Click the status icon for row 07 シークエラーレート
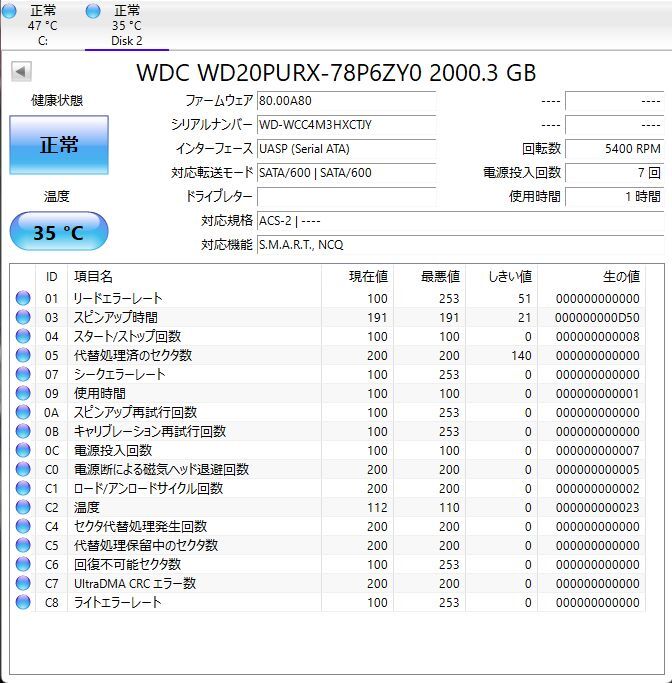The image size is (672, 683). [x=23, y=374]
